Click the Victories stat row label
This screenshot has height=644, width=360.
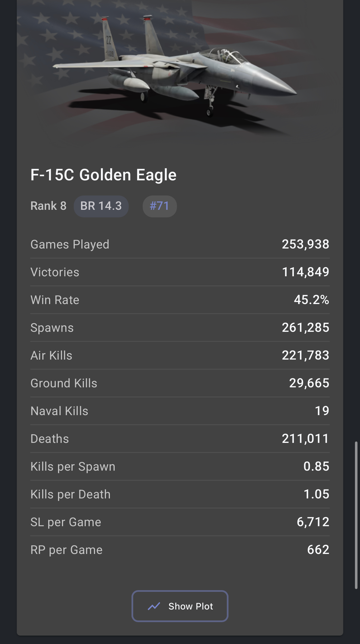[x=55, y=272]
